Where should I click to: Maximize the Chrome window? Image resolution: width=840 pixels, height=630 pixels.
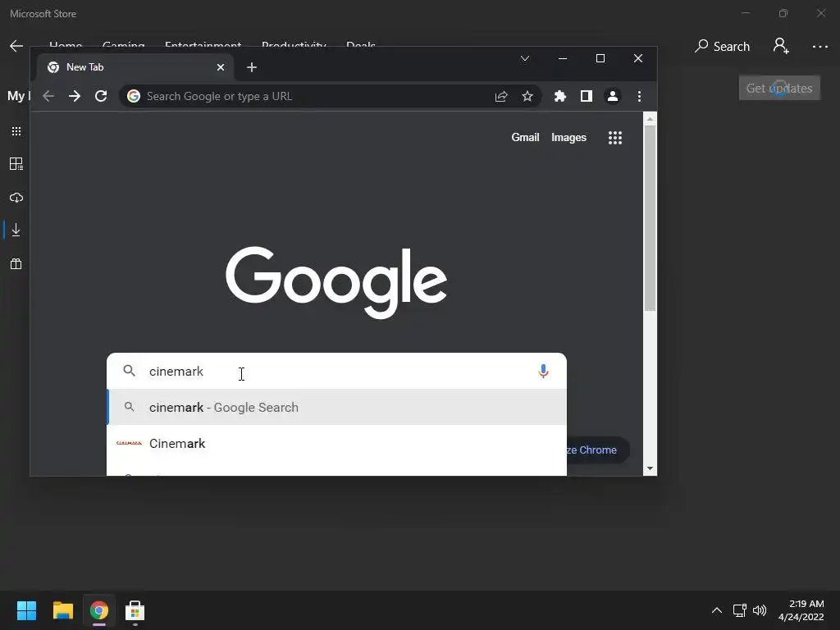click(600, 58)
